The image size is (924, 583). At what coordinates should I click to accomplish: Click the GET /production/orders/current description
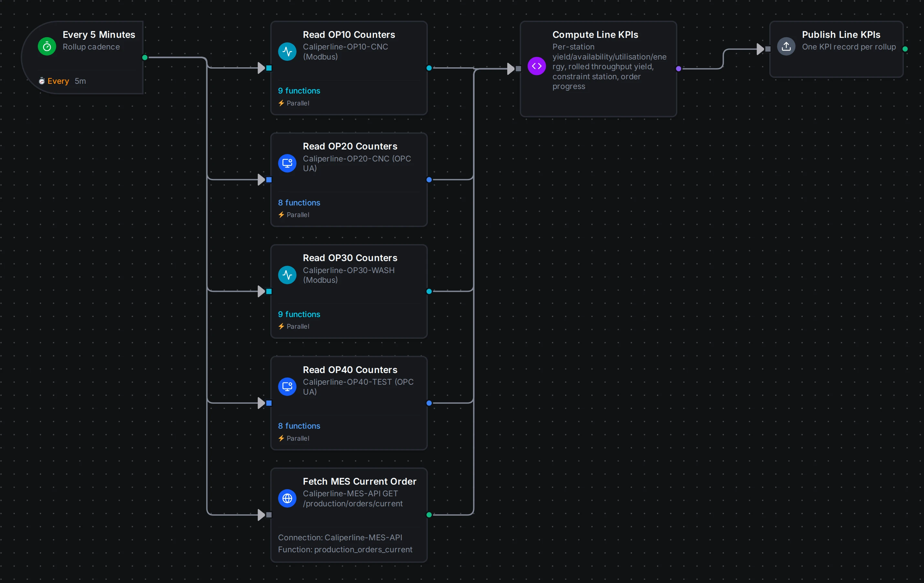click(353, 499)
